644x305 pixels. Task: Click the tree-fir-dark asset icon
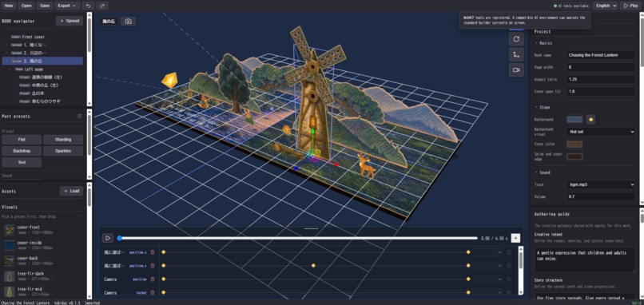click(10, 275)
